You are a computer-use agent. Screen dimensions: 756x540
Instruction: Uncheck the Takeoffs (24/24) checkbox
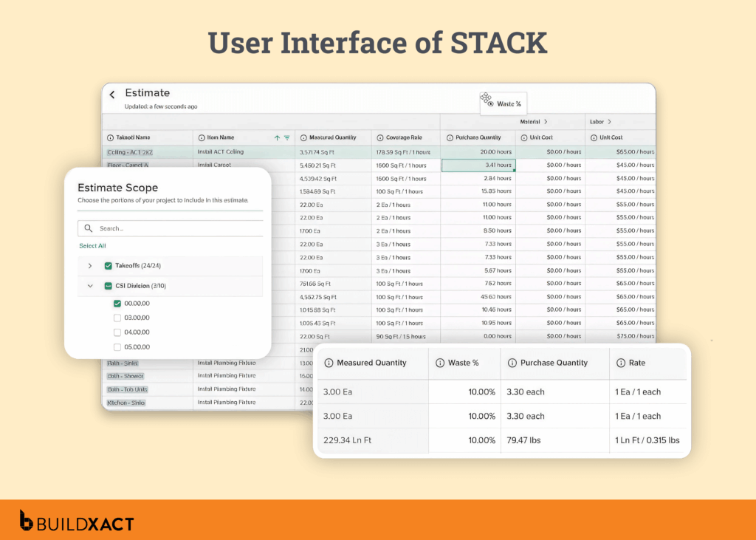pos(109,266)
